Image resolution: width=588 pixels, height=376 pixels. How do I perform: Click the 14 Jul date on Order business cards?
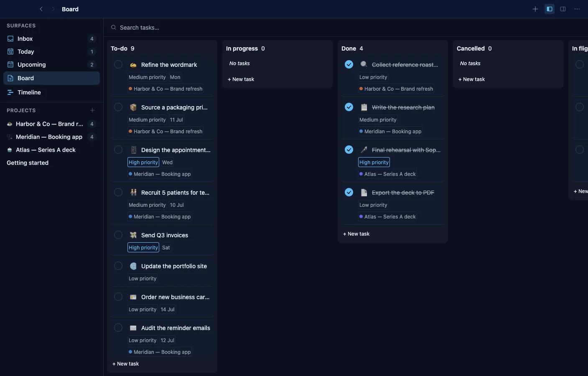coord(168,309)
